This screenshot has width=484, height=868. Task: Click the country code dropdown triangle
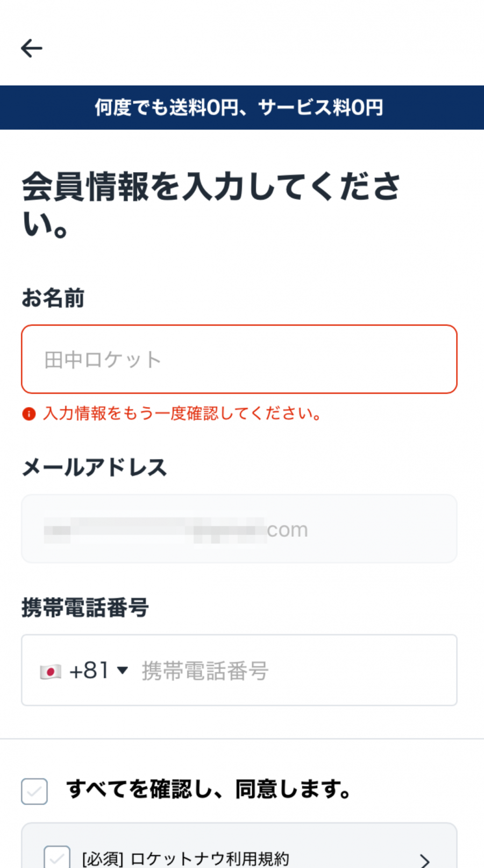[x=123, y=670]
